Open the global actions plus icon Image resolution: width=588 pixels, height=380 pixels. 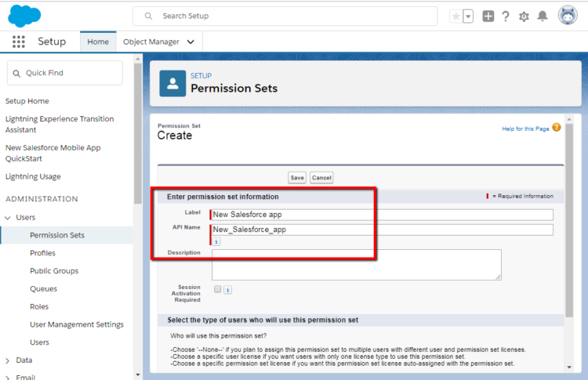[488, 16]
